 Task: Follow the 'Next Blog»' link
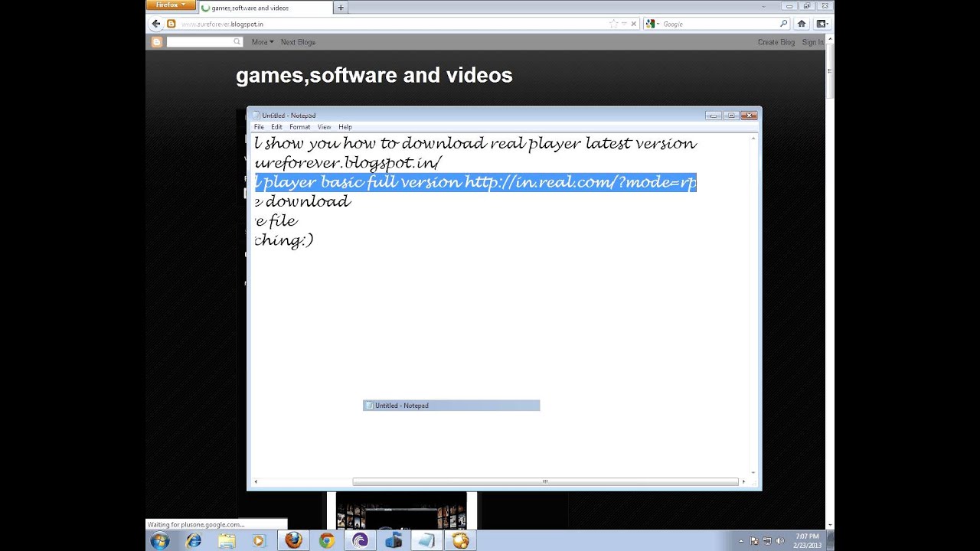pyautogui.click(x=298, y=42)
